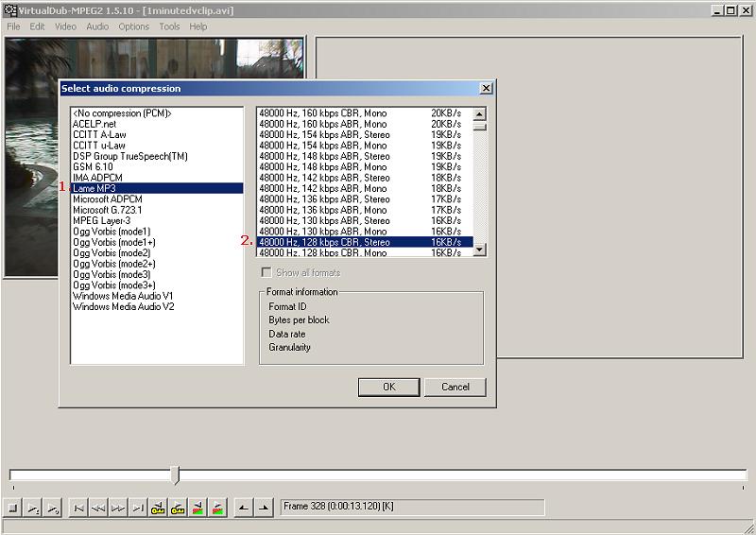
Task: Click the Stop playback button
Action: (13, 508)
